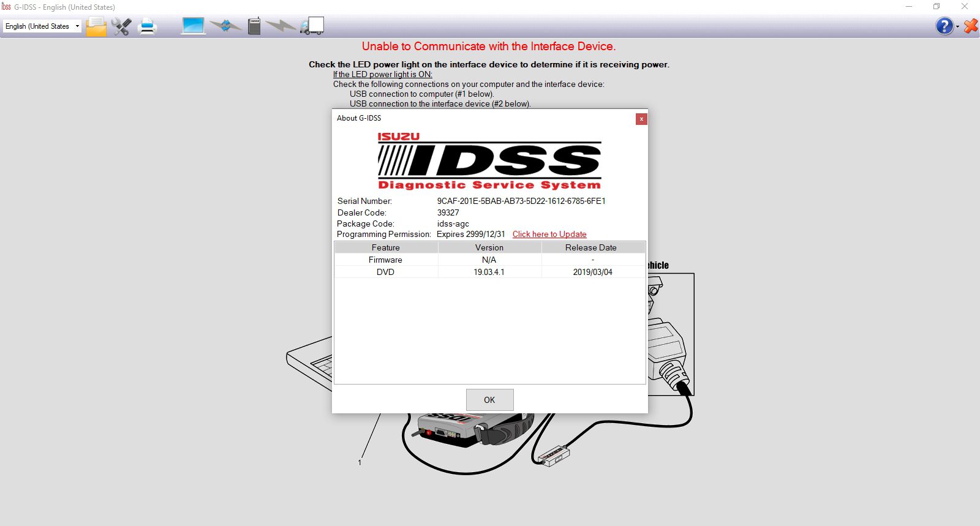Open the Click here to Update link

[549, 234]
